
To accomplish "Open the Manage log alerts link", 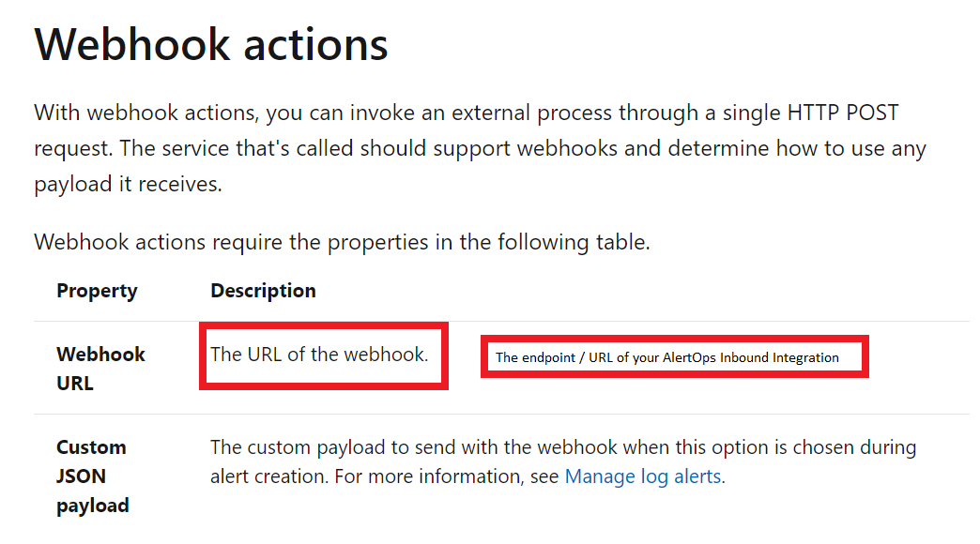I will coord(643,476).
